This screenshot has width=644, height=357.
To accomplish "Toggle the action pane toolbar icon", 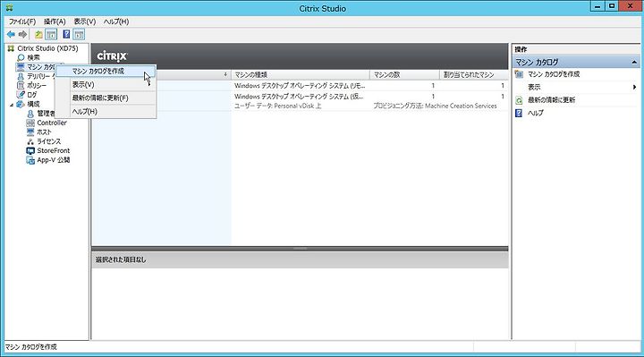I will coord(79,35).
